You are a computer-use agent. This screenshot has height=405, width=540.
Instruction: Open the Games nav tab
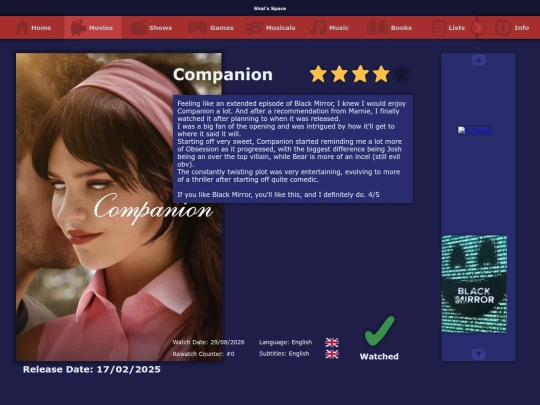pos(210,28)
